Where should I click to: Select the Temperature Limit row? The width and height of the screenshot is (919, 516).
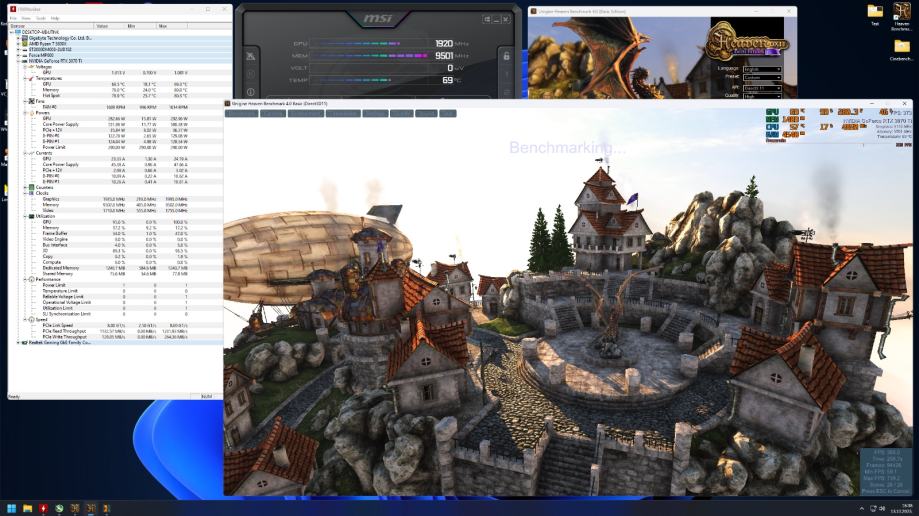[115, 291]
